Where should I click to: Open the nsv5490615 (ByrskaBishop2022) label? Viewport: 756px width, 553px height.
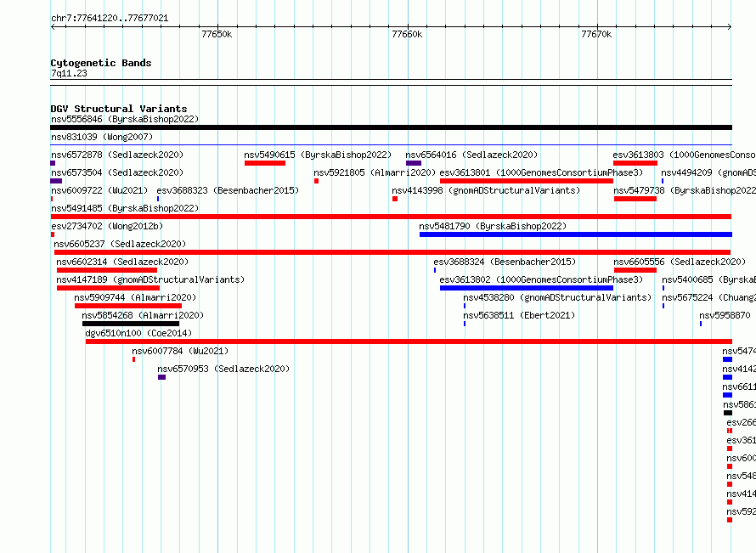pos(318,155)
